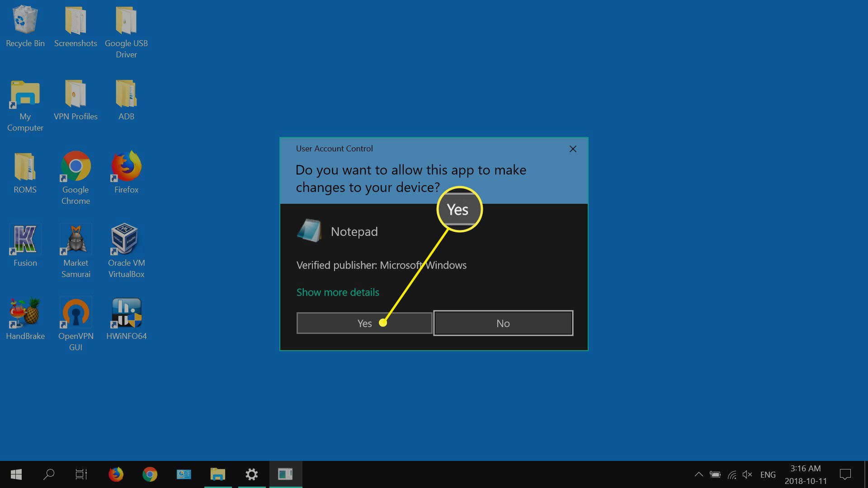The width and height of the screenshot is (868, 488).
Task: Launch the Firefox desktop shortcut
Action: (x=126, y=173)
